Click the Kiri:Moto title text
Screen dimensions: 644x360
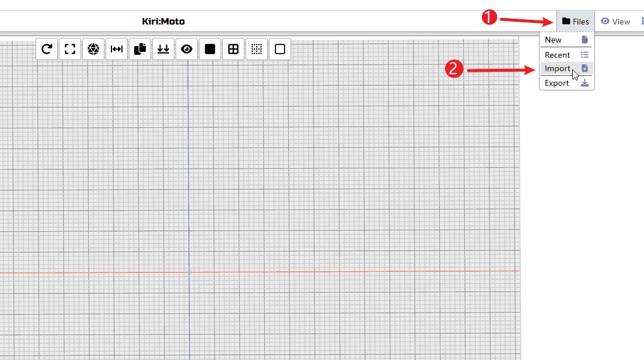click(x=163, y=22)
